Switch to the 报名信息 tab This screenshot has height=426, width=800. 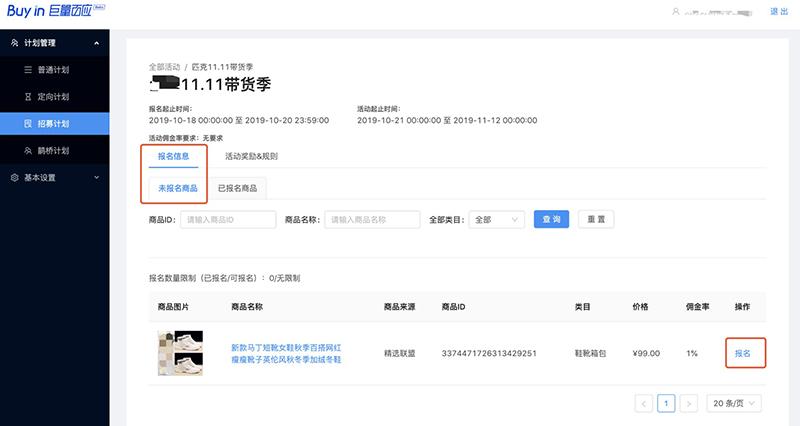click(x=174, y=157)
